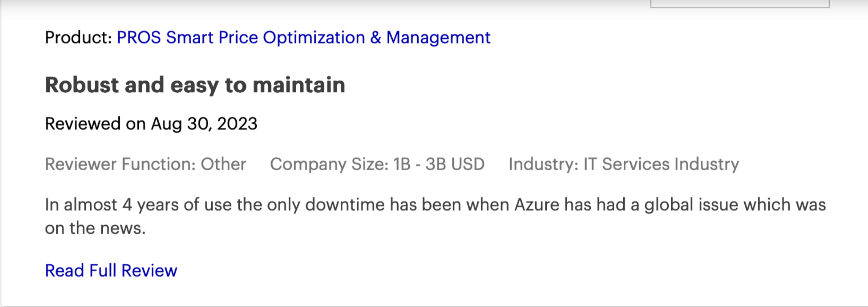Click the "Other" reviewer function value

click(223, 164)
